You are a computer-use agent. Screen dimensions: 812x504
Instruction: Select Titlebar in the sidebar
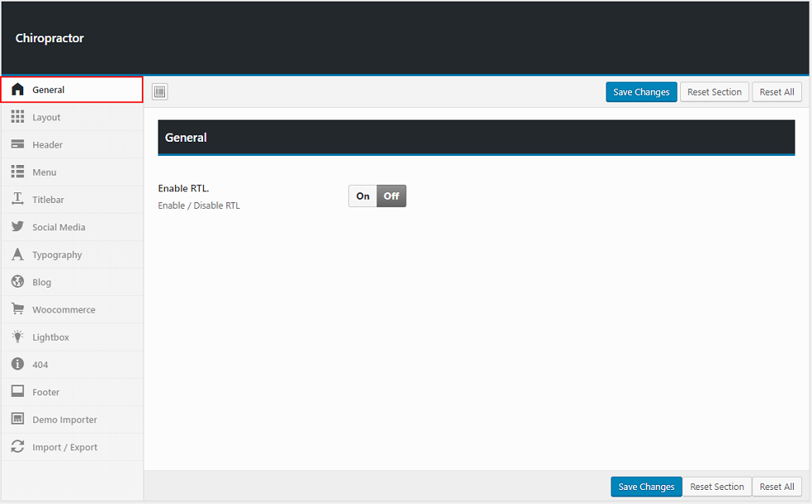pyautogui.click(x=48, y=200)
